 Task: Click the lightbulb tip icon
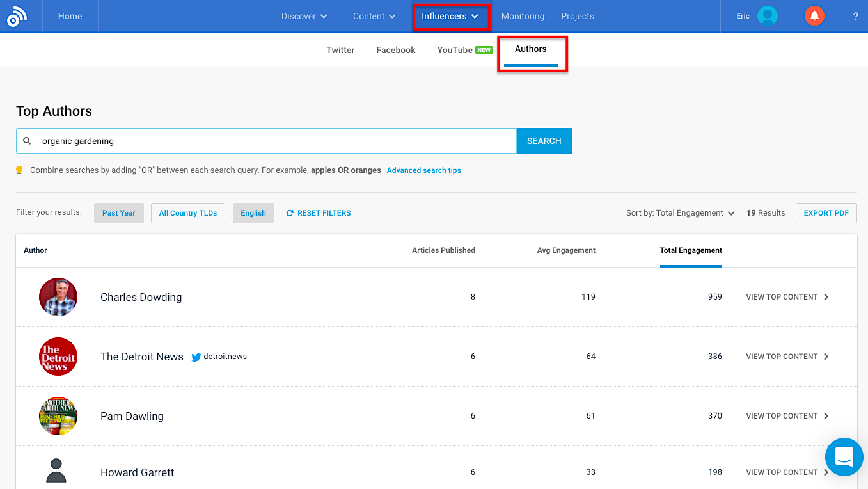pyautogui.click(x=19, y=170)
